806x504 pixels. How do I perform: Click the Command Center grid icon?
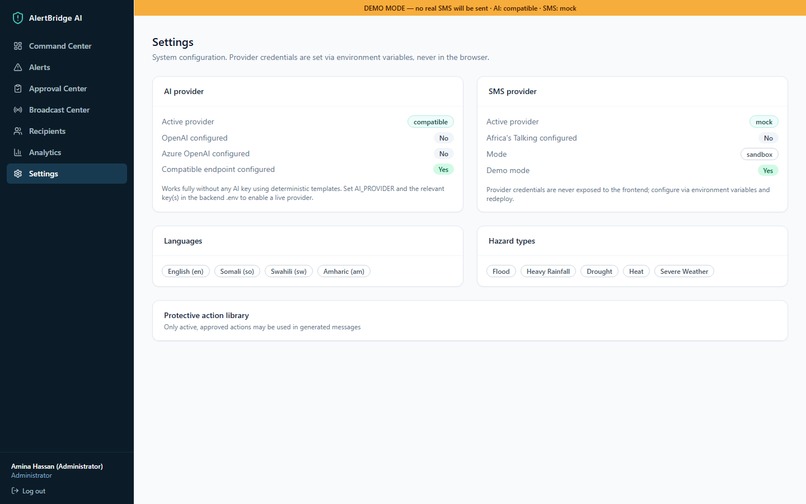click(x=18, y=46)
